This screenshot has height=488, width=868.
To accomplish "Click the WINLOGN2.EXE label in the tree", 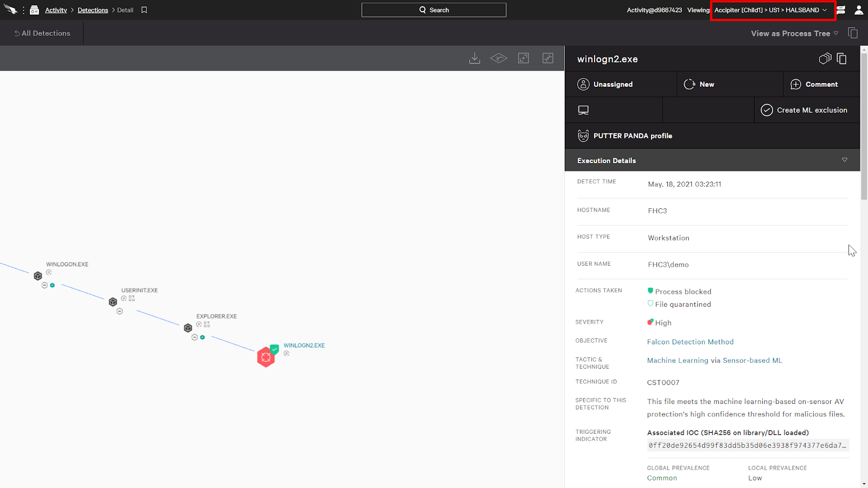I will (x=304, y=345).
